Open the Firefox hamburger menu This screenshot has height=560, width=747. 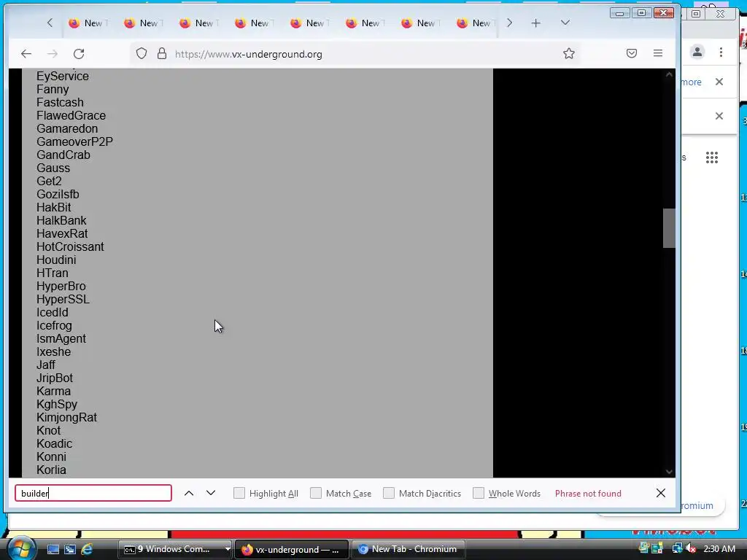click(x=658, y=53)
